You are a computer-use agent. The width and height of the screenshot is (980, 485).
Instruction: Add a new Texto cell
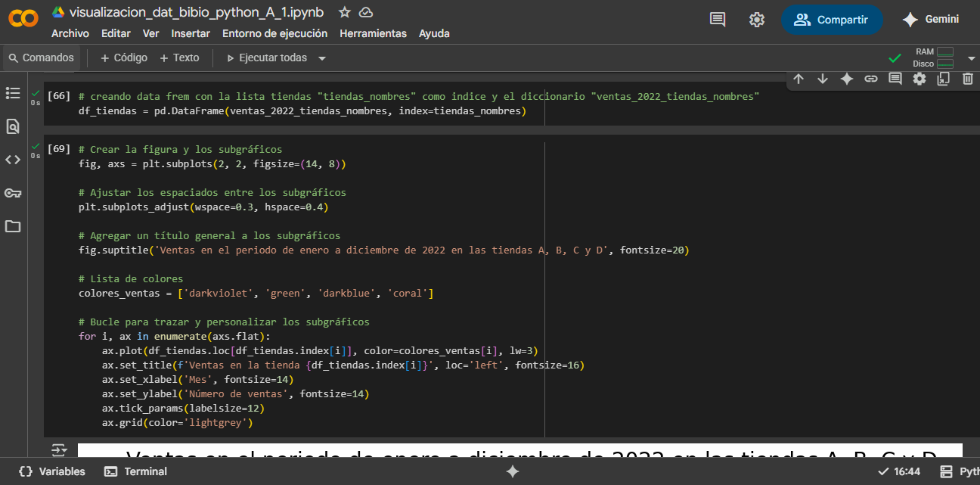pos(179,58)
